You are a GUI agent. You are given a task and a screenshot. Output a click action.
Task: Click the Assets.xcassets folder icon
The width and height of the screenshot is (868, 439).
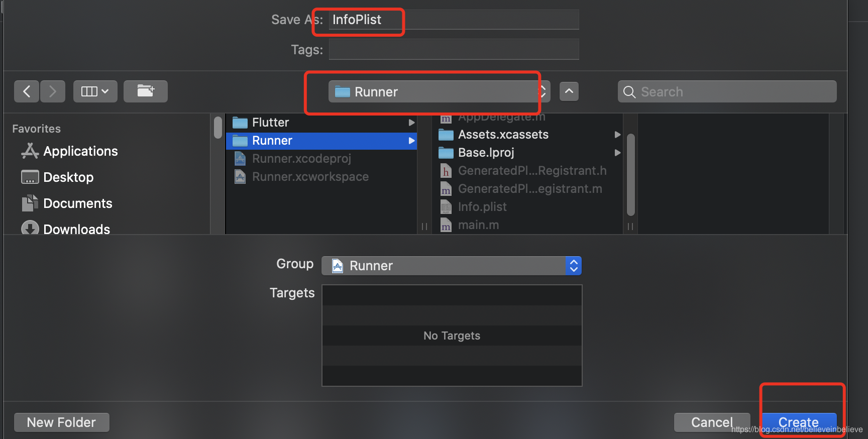pyautogui.click(x=446, y=135)
